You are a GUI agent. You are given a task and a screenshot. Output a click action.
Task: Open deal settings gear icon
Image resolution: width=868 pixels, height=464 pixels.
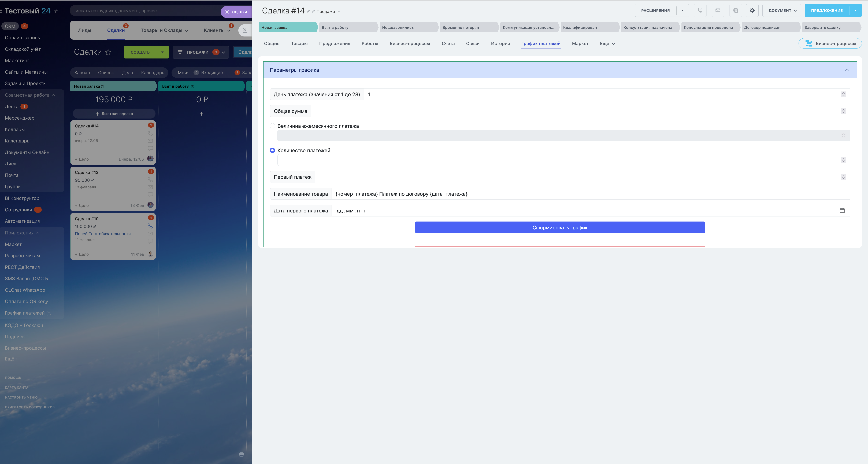click(752, 10)
